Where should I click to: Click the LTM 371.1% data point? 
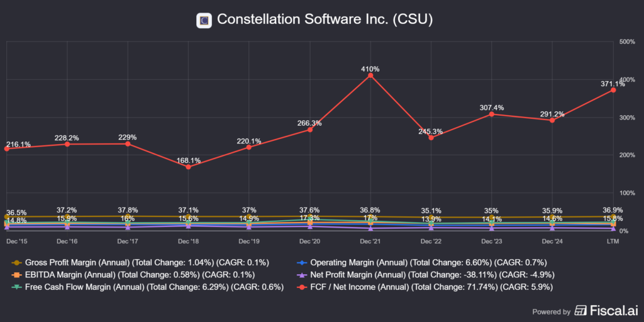coord(613,90)
